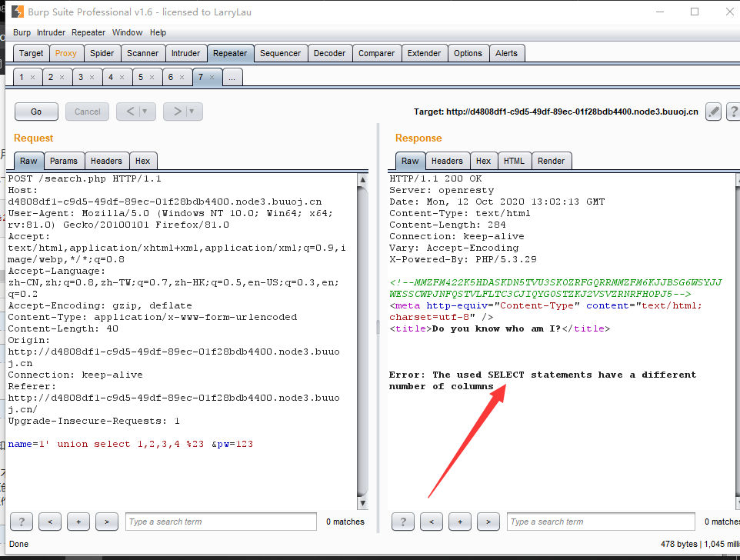Viewport: 740px width, 560px height.
Task: Click the Burp Suite logo icon in title bar
Action: (x=18, y=12)
